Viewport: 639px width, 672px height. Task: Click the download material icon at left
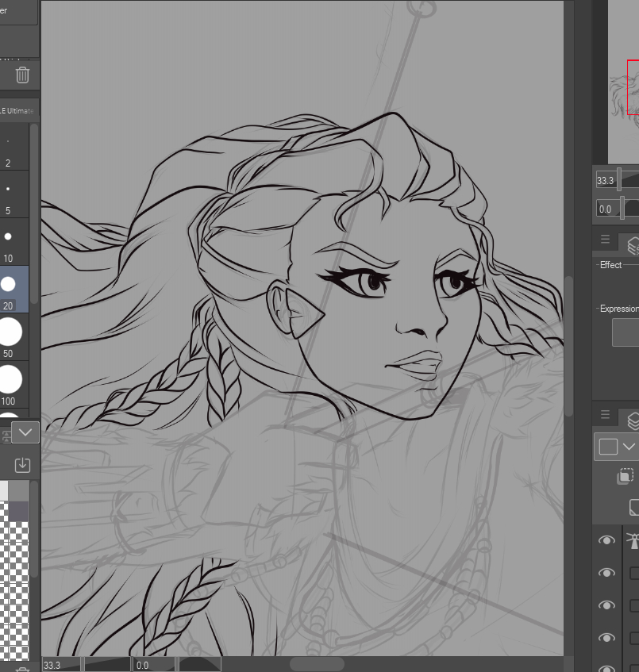[x=22, y=464]
